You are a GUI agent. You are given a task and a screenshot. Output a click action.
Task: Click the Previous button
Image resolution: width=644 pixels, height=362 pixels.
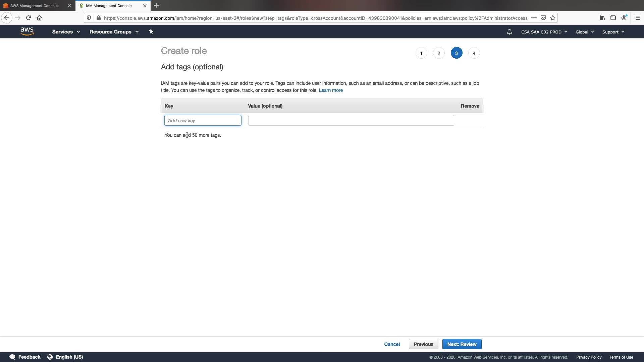(x=423, y=344)
